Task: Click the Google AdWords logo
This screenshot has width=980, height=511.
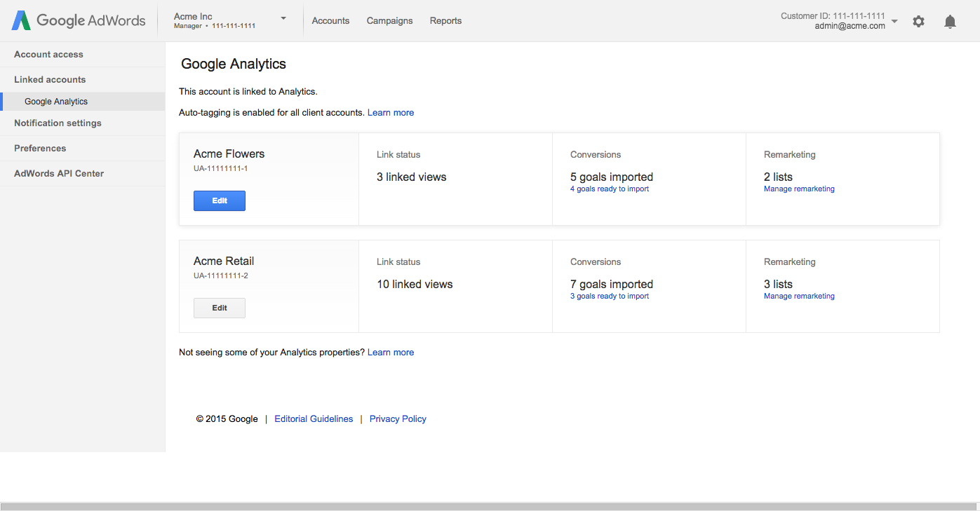Action: pos(79,20)
